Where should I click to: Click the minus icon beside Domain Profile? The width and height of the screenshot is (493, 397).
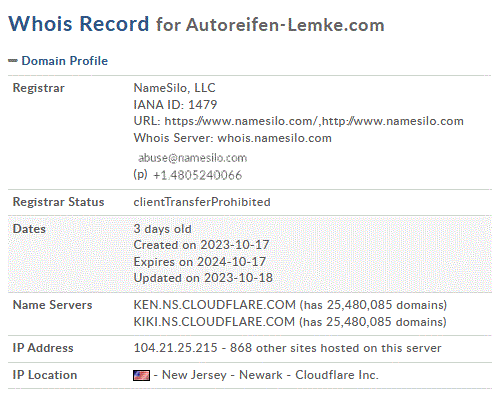pos(13,61)
